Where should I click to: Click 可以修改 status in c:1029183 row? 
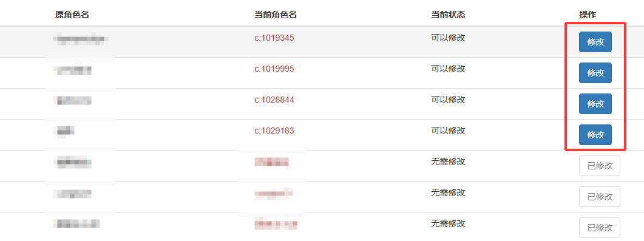click(x=448, y=131)
